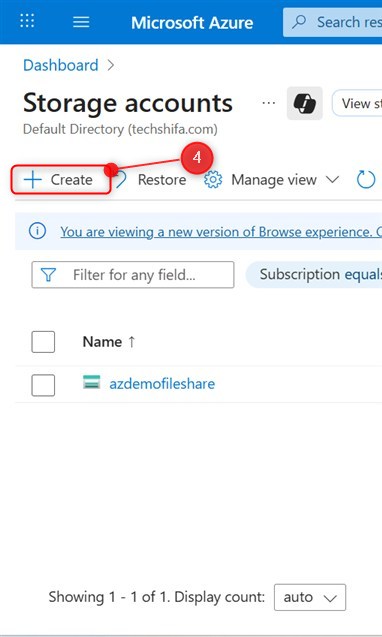Go back to Dashboard breadcrumb
This screenshot has width=382, height=637.
pos(61,65)
